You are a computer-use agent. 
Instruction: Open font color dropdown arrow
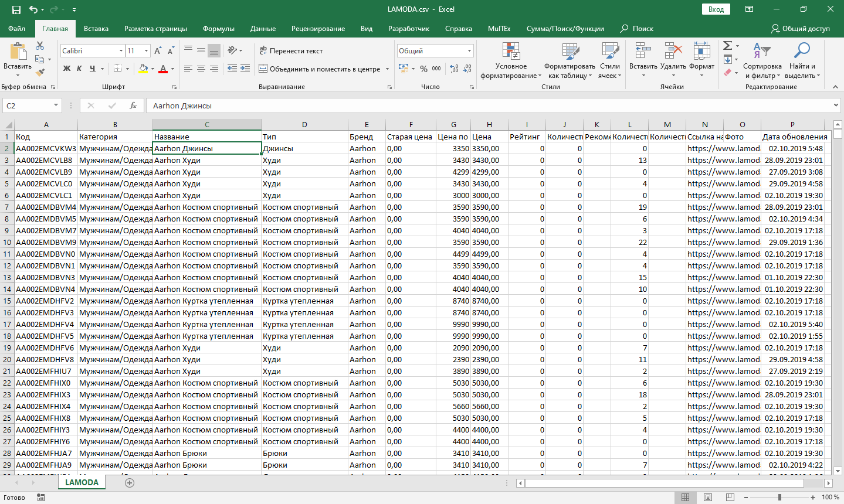[173, 69]
